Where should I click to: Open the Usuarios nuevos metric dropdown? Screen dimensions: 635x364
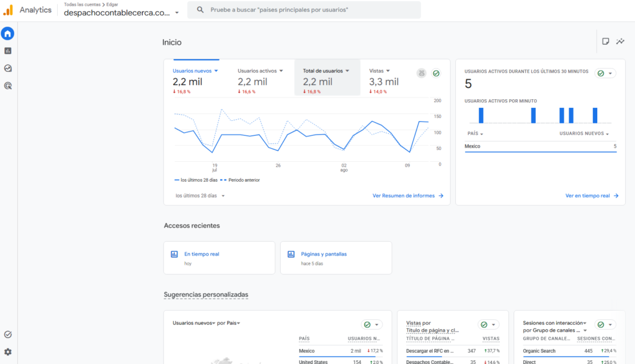pyautogui.click(x=216, y=71)
